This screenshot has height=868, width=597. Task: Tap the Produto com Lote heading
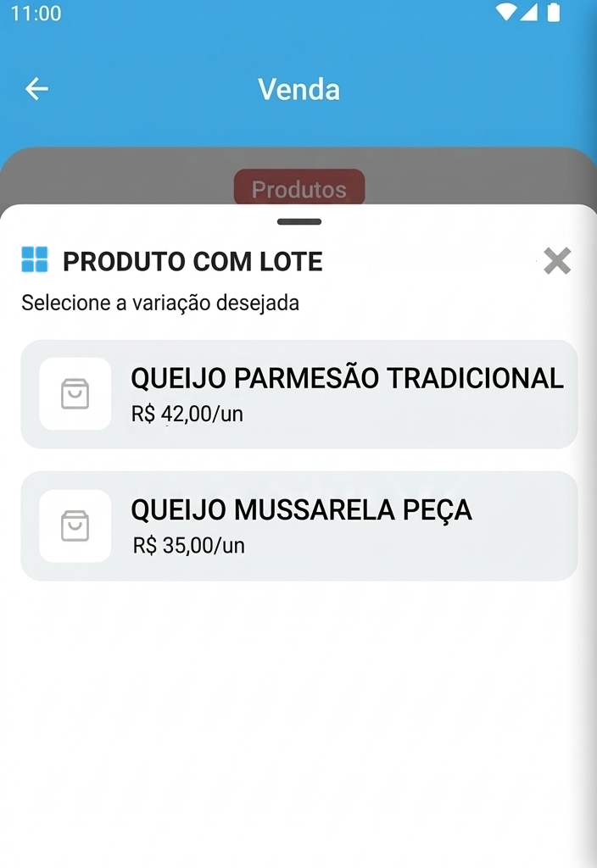(192, 262)
